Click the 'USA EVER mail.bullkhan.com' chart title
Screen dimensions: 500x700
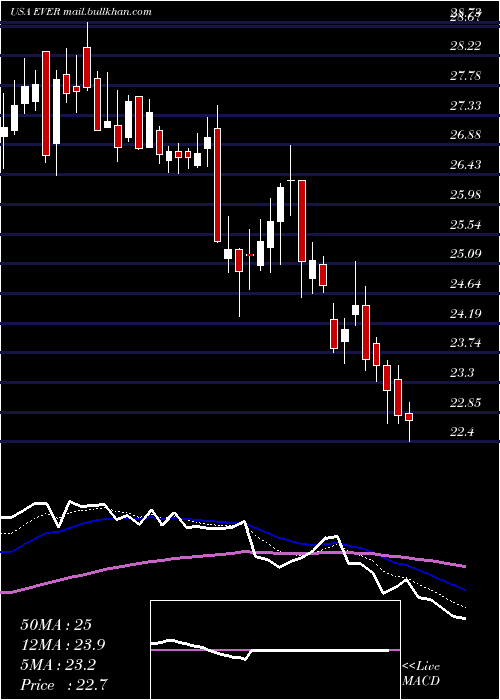[x=81, y=12]
